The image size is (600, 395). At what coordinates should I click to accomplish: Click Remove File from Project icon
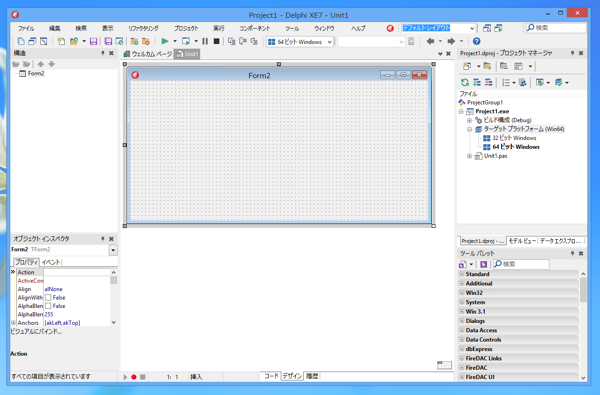click(x=146, y=41)
